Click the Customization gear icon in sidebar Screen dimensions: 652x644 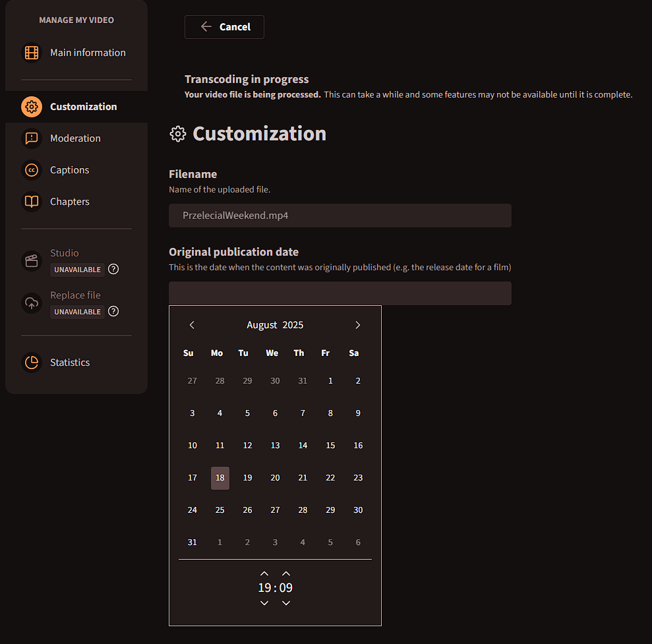click(x=32, y=107)
